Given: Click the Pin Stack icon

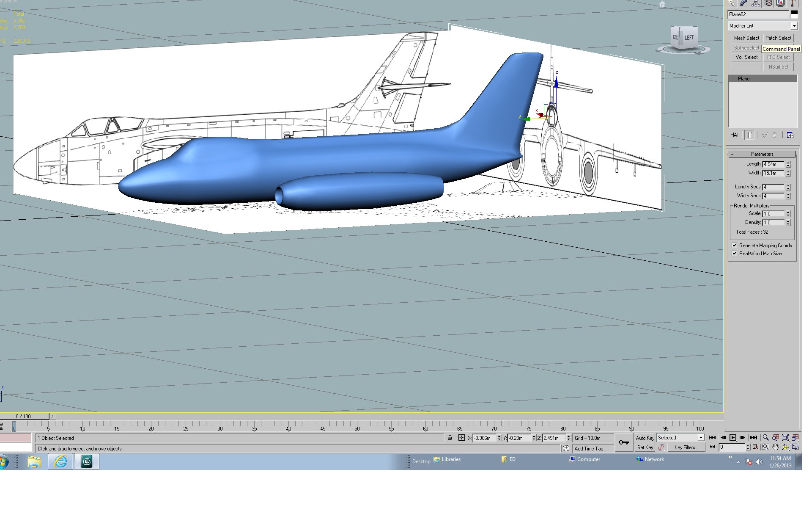Looking at the screenshot, I should pyautogui.click(x=734, y=135).
